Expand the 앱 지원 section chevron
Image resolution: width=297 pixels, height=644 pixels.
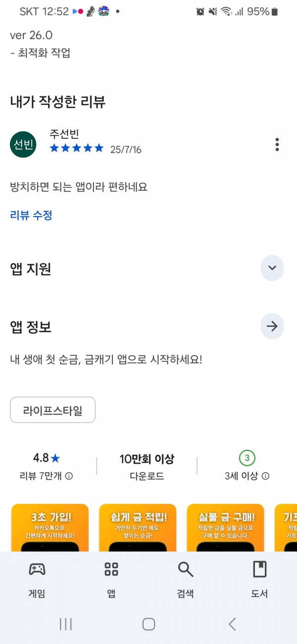click(272, 268)
